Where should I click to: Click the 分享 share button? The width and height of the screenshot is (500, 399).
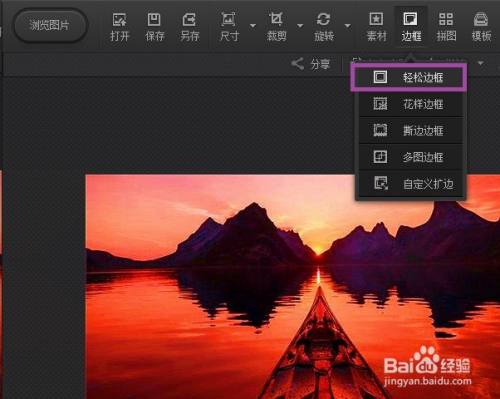tap(311, 64)
